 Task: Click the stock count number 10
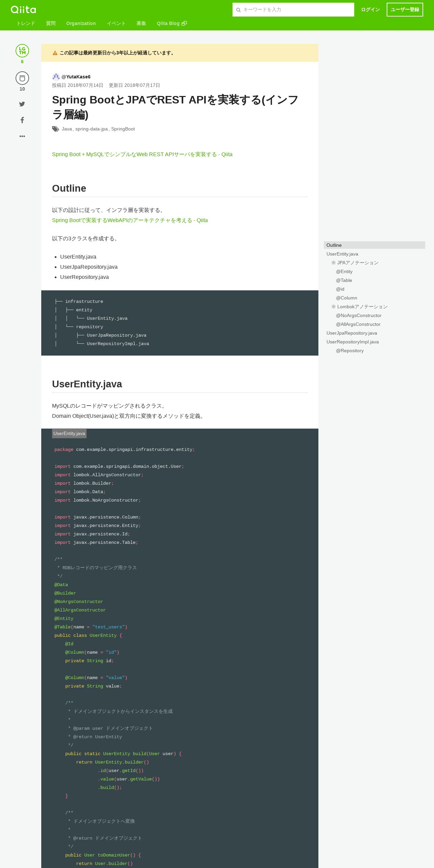pyautogui.click(x=22, y=89)
